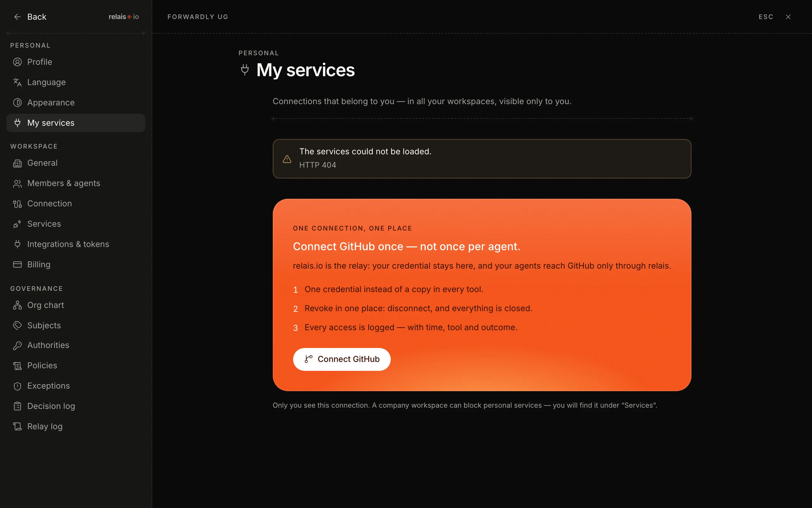Open Profile settings
This screenshot has width=812, height=508.
pyautogui.click(x=75, y=62)
